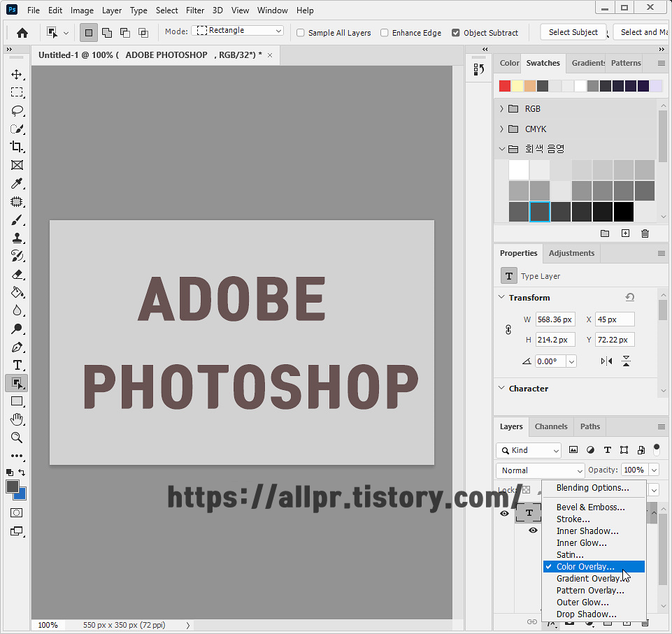Hide layer effects eye icon
The width and height of the screenshot is (672, 634).
(533, 531)
